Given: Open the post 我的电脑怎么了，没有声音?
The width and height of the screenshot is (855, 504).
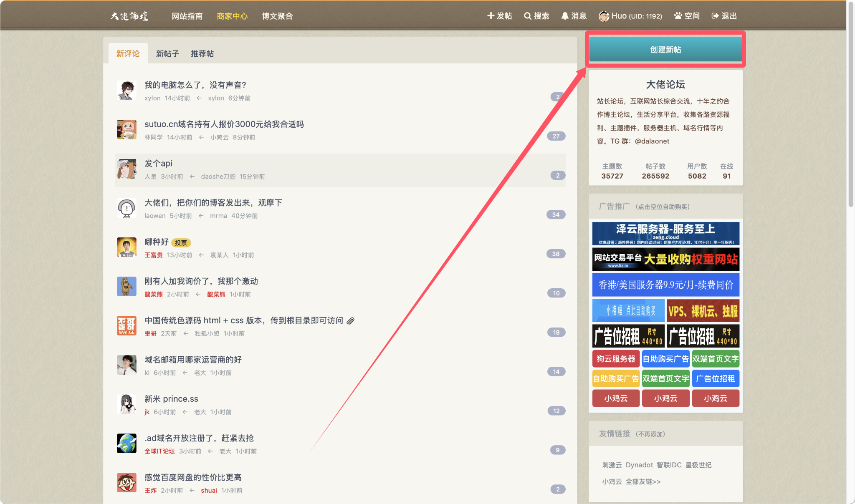Looking at the screenshot, I should point(195,85).
